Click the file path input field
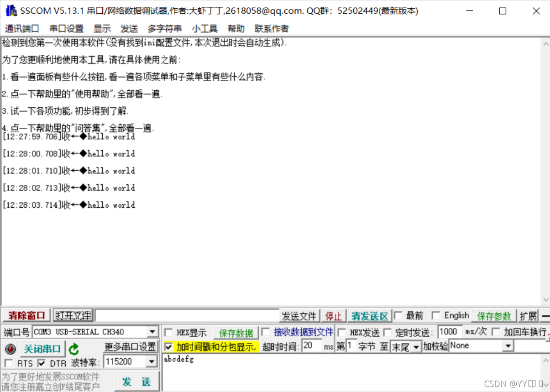This screenshot has width=550, height=392. (x=187, y=316)
